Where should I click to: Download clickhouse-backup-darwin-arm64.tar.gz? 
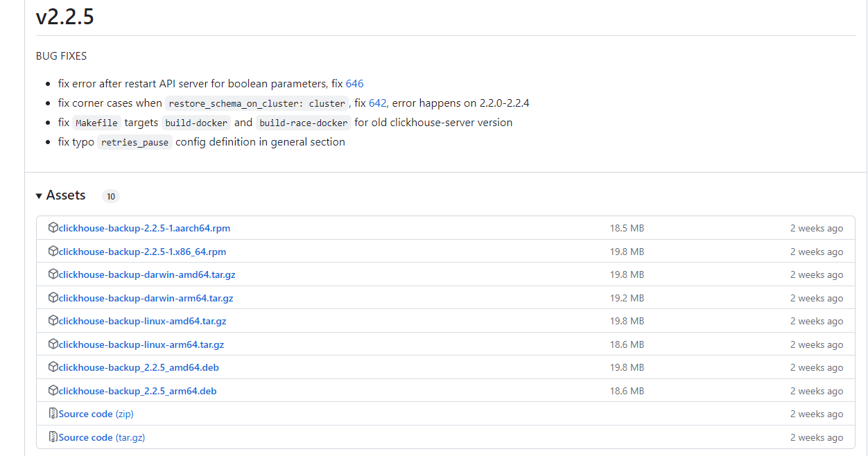[x=146, y=298]
